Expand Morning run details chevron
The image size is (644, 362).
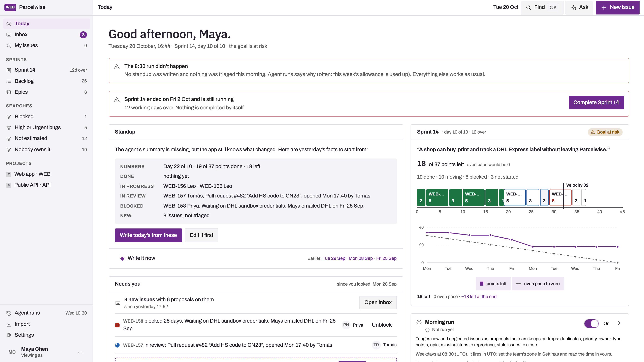(619, 323)
